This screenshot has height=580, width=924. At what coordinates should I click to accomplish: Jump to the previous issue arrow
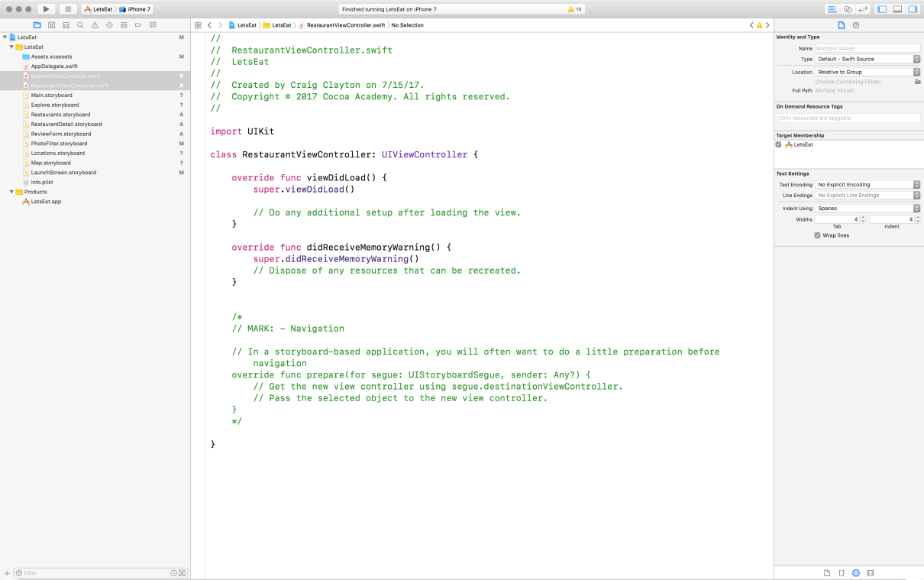pyautogui.click(x=751, y=25)
